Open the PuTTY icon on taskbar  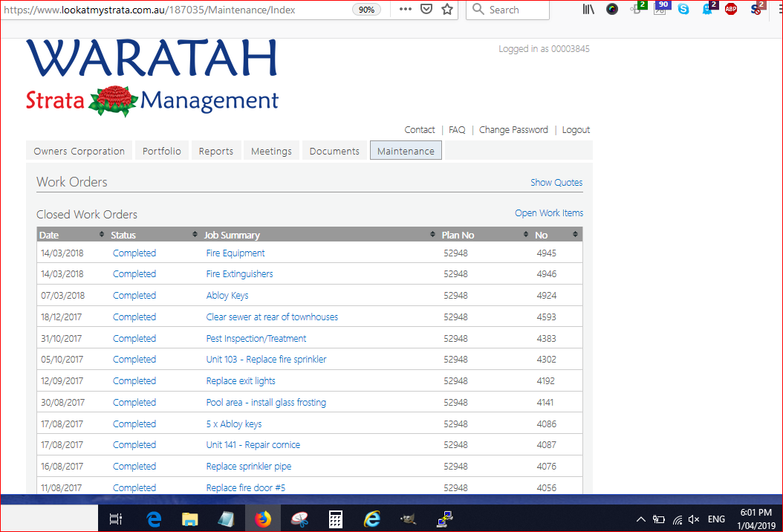click(444, 519)
